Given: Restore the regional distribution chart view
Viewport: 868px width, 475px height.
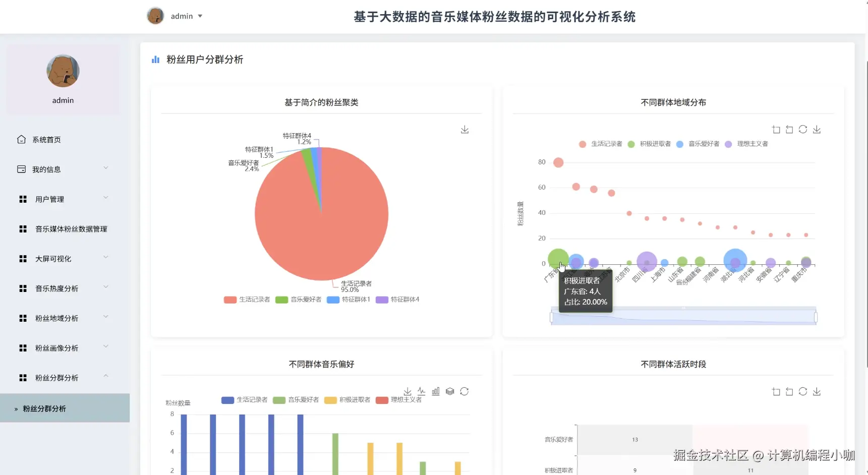Looking at the screenshot, I should 803,130.
